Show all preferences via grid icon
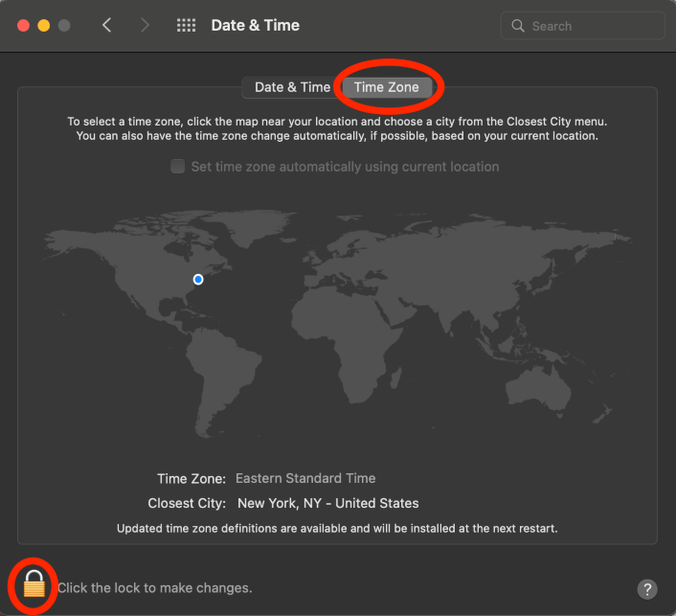This screenshot has width=676, height=616. coord(186,26)
